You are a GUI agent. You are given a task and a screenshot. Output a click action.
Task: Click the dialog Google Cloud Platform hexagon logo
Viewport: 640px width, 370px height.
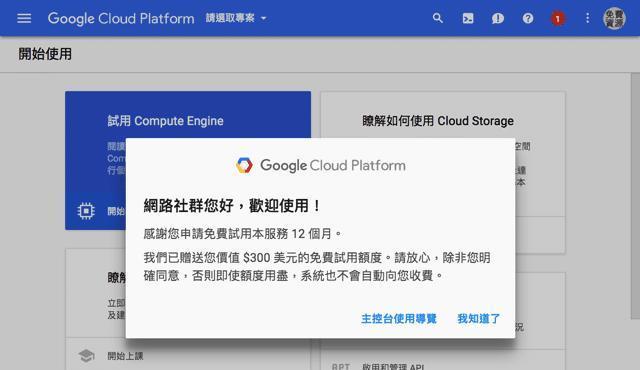click(244, 165)
